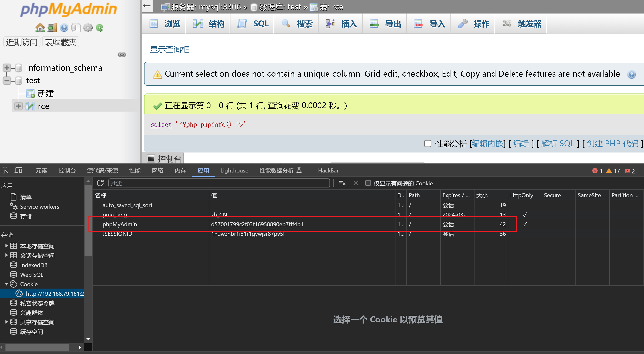
Task: Click the green reload navigation icon
Action: [100, 28]
